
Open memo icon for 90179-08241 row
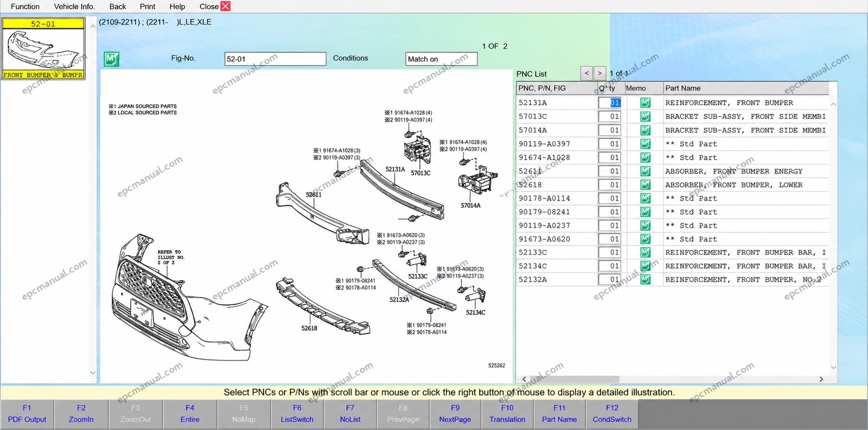[645, 212]
